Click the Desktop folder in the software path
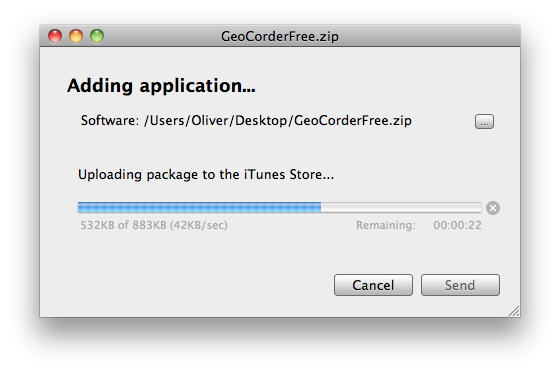This screenshot has height=372, width=560. click(261, 121)
